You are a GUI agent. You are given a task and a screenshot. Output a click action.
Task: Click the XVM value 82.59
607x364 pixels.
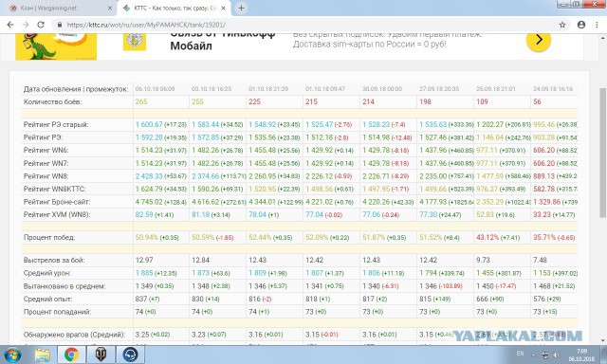tap(144, 214)
